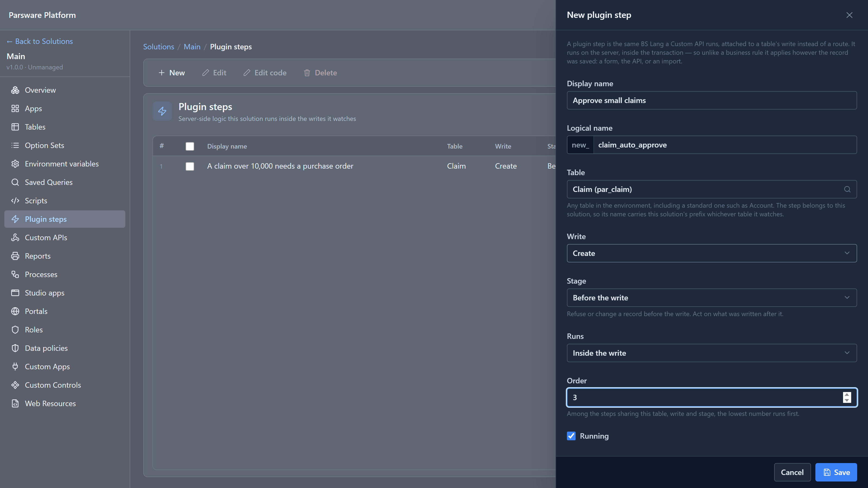
Task: Open Data policies shield icon
Action: coord(15,348)
